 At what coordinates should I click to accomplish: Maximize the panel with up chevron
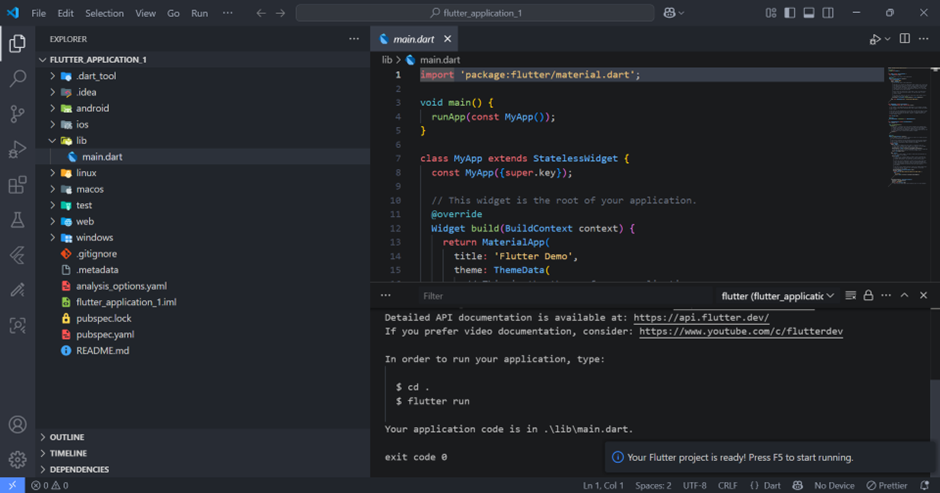pos(905,295)
